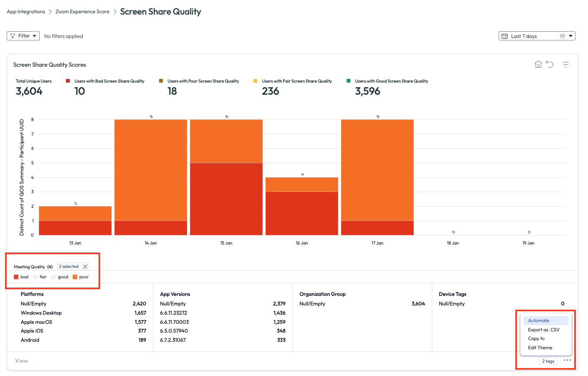Viewport: 588px width, 376px height.
Task: Click the undo arrow icon on chart
Action: point(550,64)
